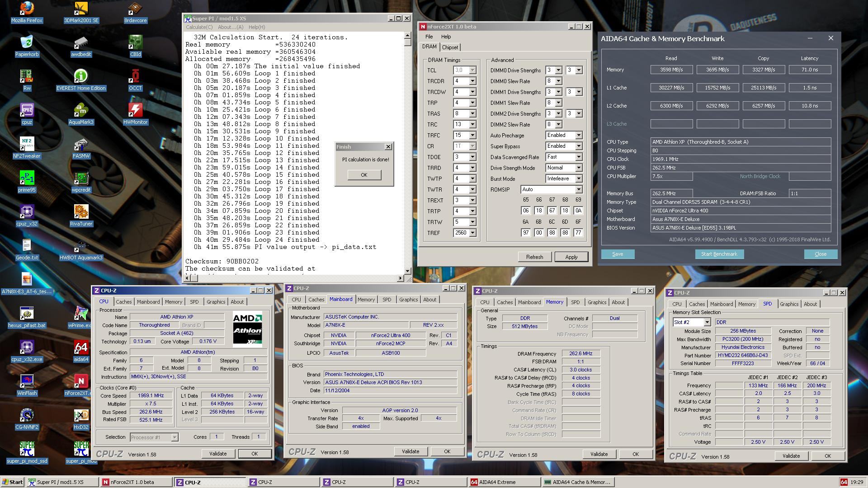Launch the WinFlash desktop shortcut
868x488 pixels.
click(x=27, y=385)
